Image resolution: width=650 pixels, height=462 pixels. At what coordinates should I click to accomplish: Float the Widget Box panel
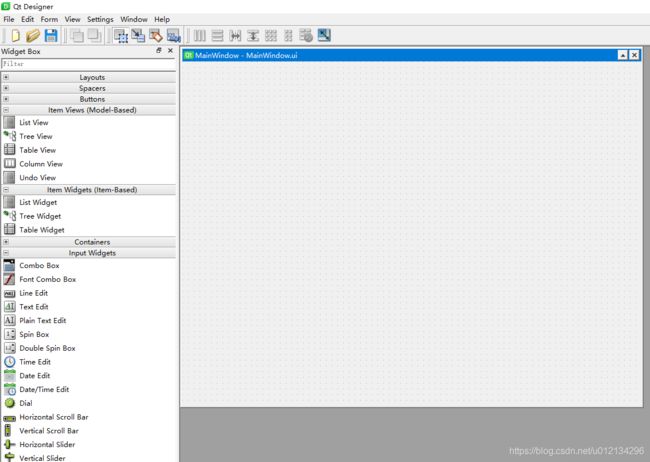(x=159, y=50)
